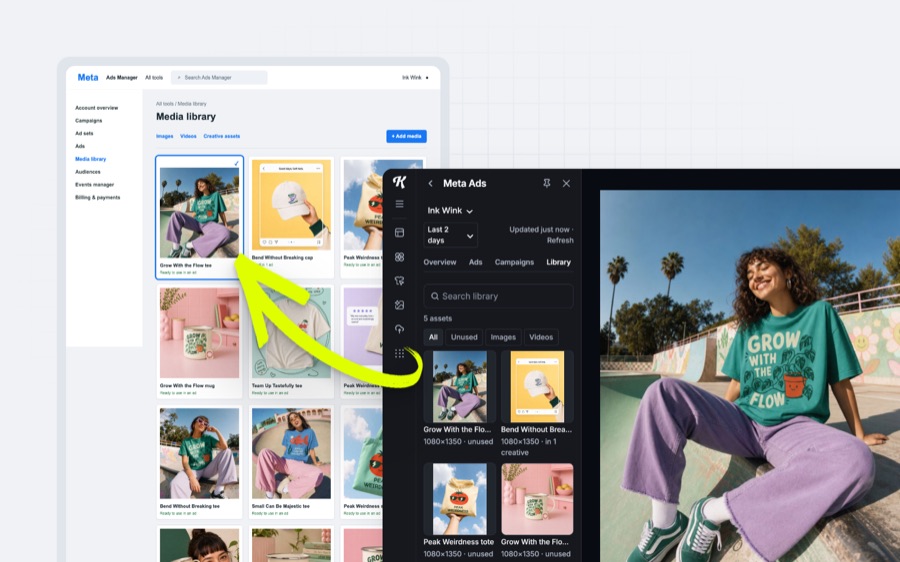Click the Kittl K logo icon
Viewport: 900px width, 562px height.
click(399, 183)
